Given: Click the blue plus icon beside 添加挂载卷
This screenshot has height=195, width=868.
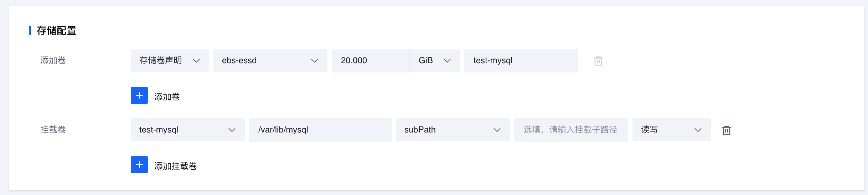Looking at the screenshot, I should coord(139,165).
